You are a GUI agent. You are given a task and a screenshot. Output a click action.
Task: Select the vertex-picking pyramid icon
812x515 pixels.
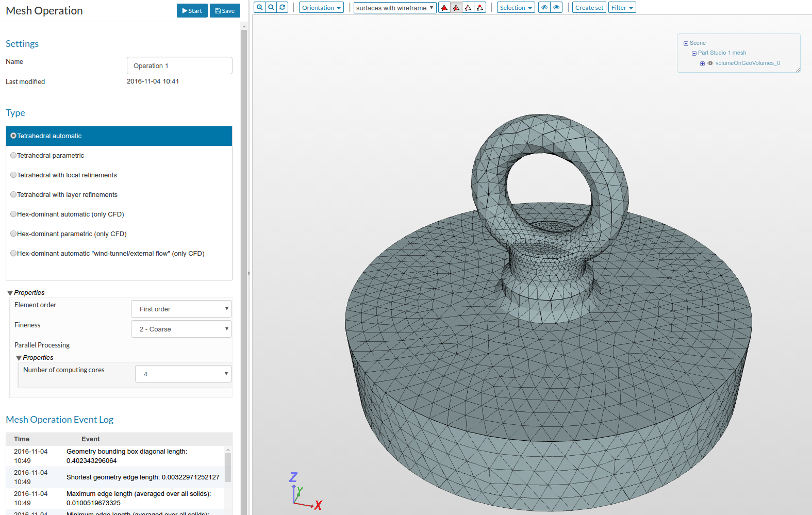[480, 8]
